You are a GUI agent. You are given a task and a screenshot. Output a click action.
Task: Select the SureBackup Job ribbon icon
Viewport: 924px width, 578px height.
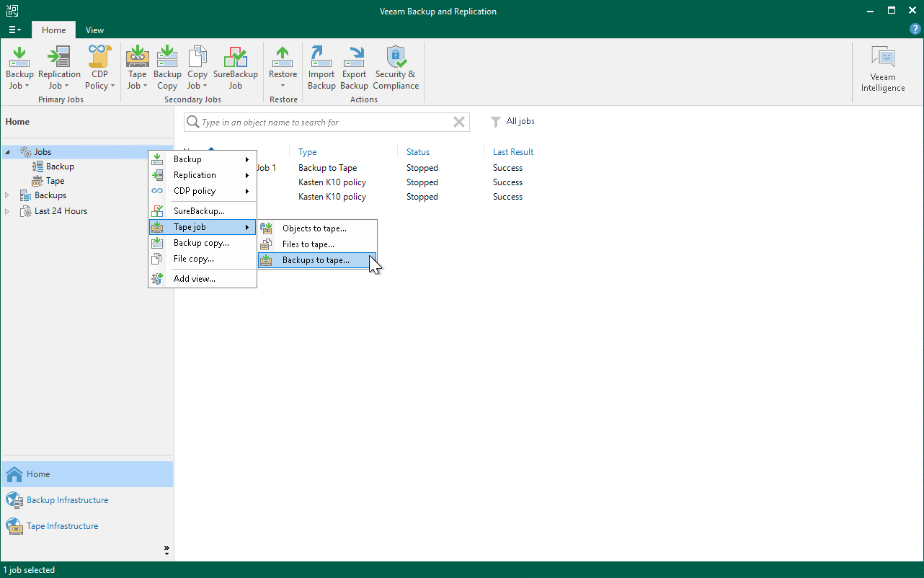point(235,68)
